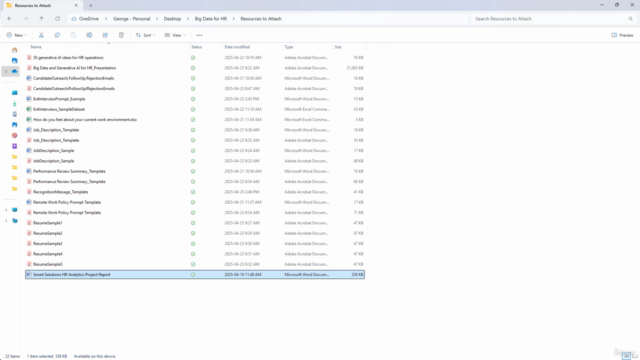The image size is (640, 360).
Task: Open Home in the navigation pane
Action: click(x=15, y=50)
